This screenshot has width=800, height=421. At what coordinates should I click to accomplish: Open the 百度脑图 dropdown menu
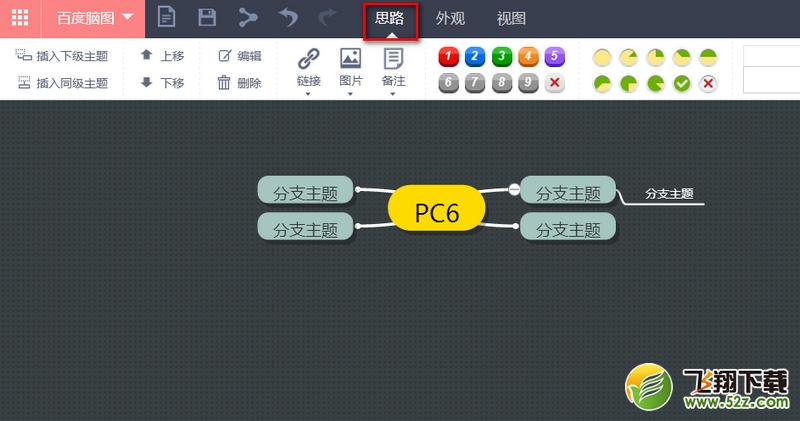tap(93, 18)
